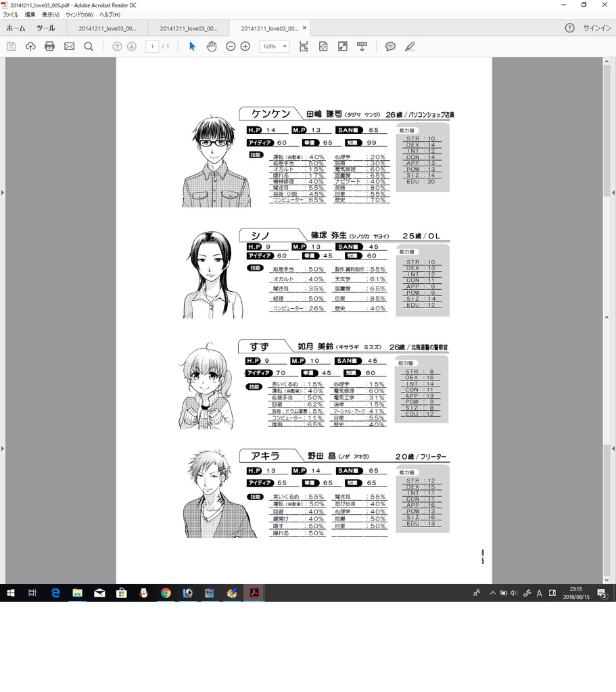Expand the left navigation pane upper arrow
Screen dimensions: 616x692
pyautogui.click(x=3, y=193)
